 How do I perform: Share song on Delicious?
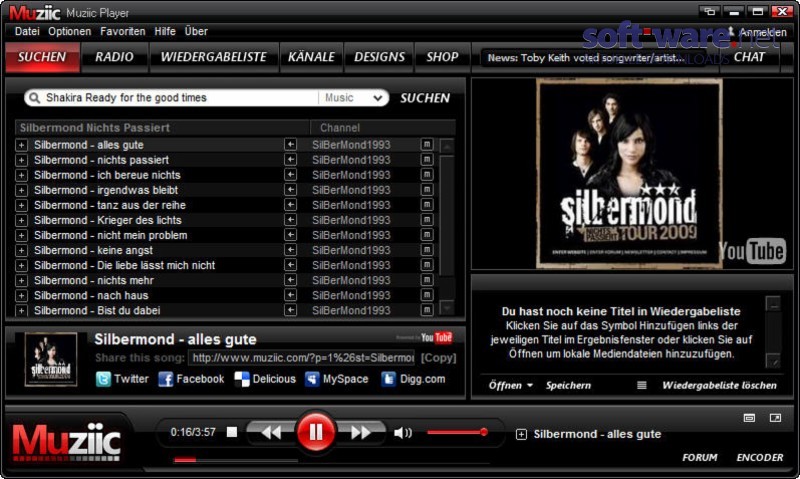click(x=265, y=379)
